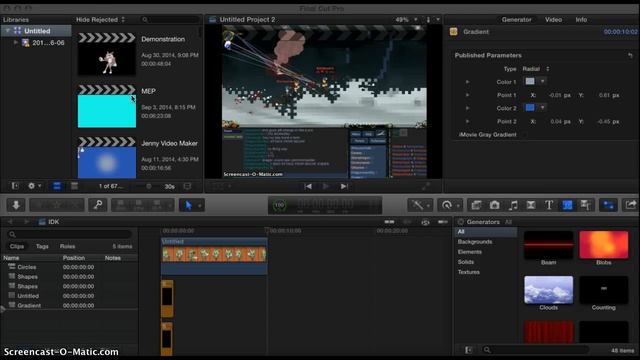Toggle audio skimming in timeline
The width and height of the screenshot is (640, 360).
(407, 222)
